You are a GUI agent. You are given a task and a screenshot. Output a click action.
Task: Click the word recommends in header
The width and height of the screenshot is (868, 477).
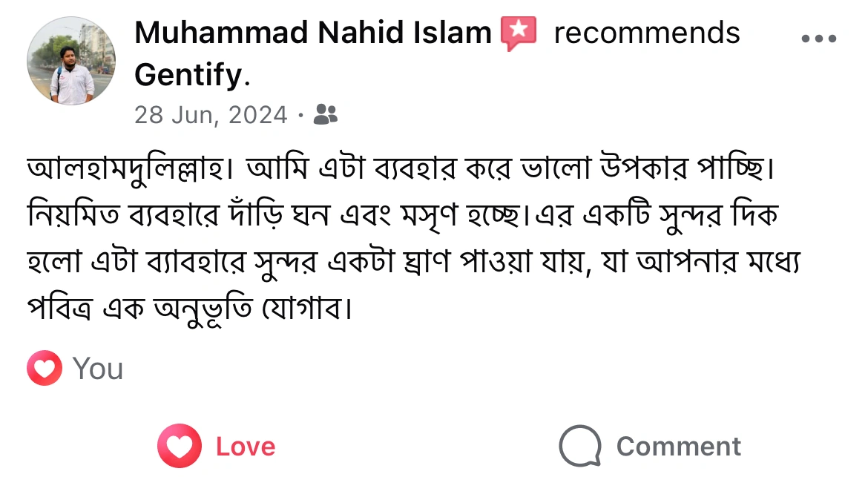pos(647,33)
